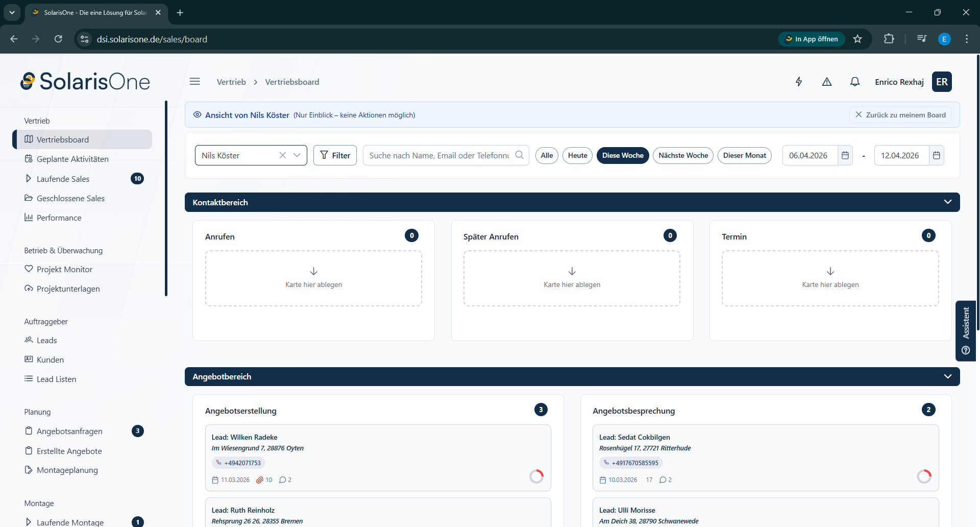This screenshot has width=980, height=527.
Task: Click the search magnifier icon
Action: point(519,155)
